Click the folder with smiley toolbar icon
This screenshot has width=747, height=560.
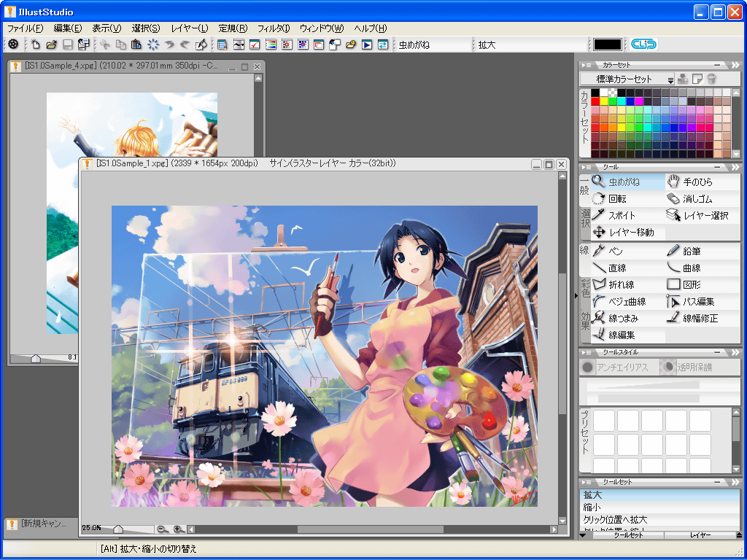click(x=351, y=44)
